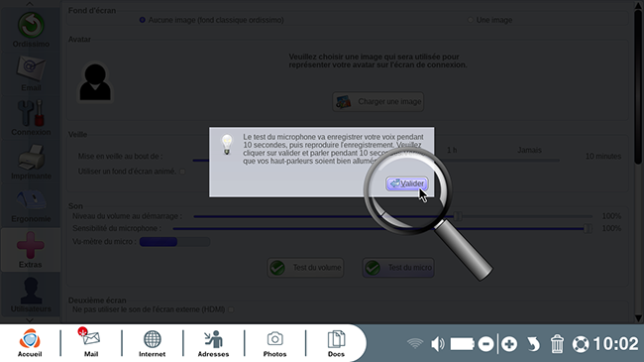Collapse sidebar list with top chevron arrow
644x362 pixels.
(x=30, y=4)
